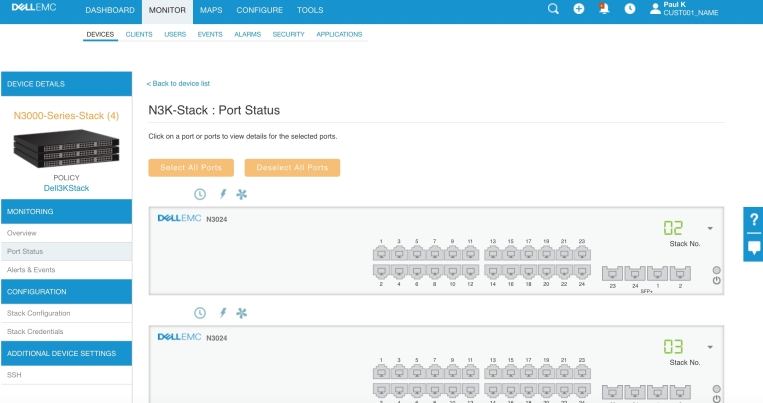This screenshot has height=403, width=763.
Task: Select port 1 on stack 02 switch
Action: click(x=381, y=253)
